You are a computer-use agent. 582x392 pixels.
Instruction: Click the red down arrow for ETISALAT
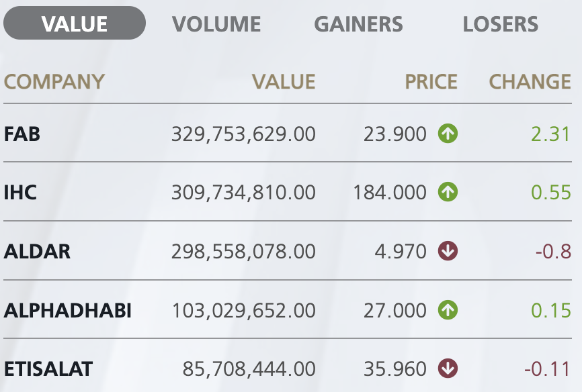448,369
